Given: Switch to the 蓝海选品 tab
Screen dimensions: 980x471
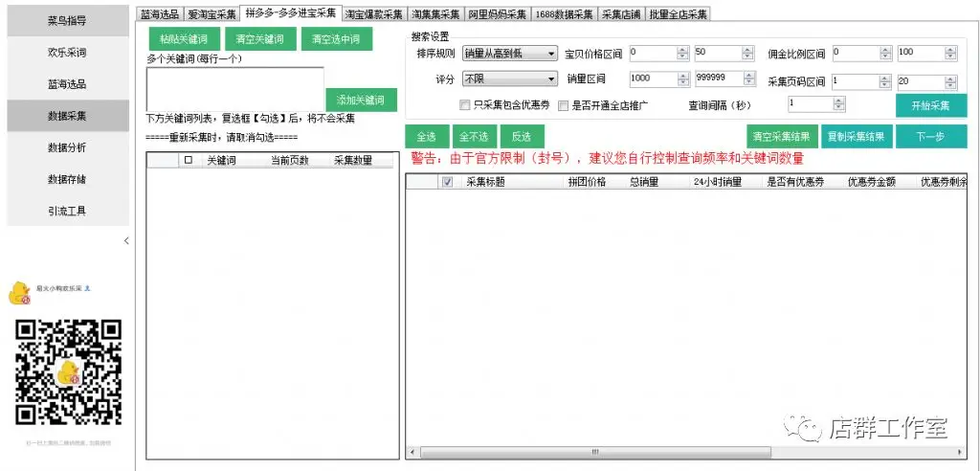Looking at the screenshot, I should point(160,14).
